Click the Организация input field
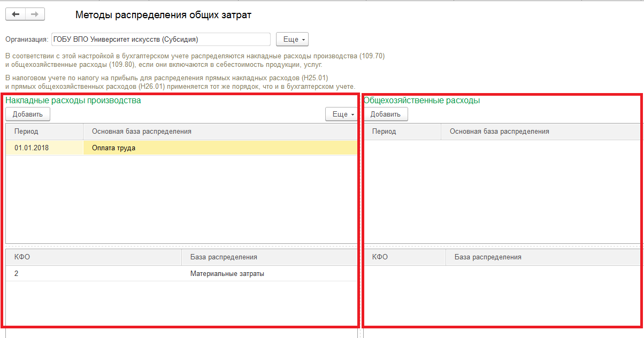The height and width of the screenshot is (338, 644). 160,40
